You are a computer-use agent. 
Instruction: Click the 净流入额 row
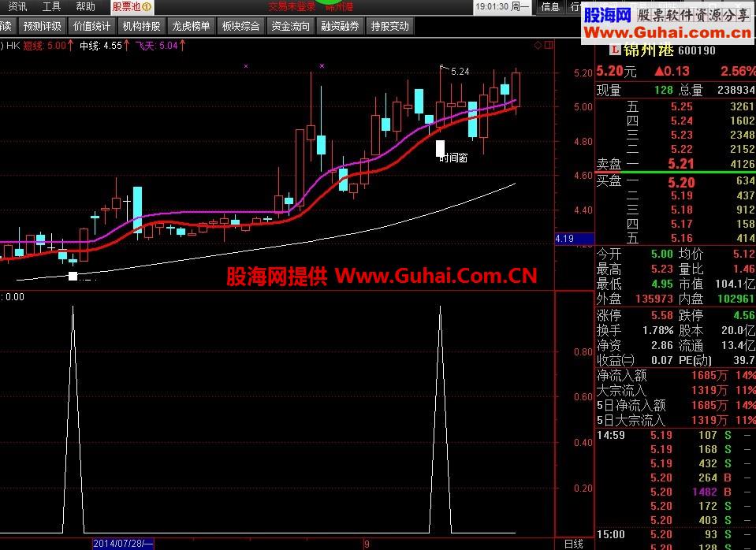pos(676,375)
